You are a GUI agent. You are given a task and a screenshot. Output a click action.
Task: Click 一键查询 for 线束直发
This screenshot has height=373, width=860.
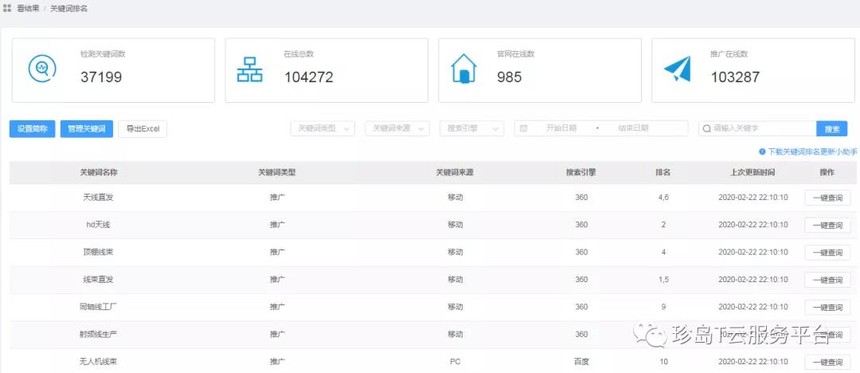tap(828, 280)
